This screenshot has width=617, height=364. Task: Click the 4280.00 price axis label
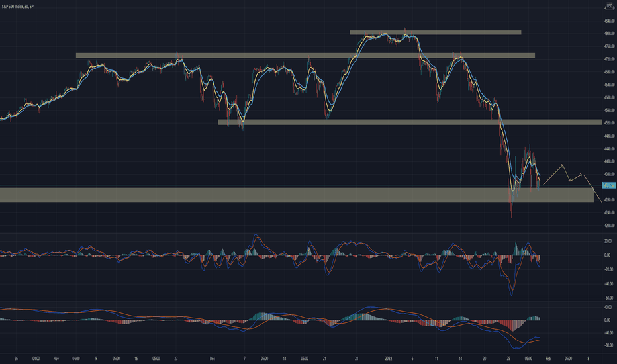pyautogui.click(x=610, y=200)
